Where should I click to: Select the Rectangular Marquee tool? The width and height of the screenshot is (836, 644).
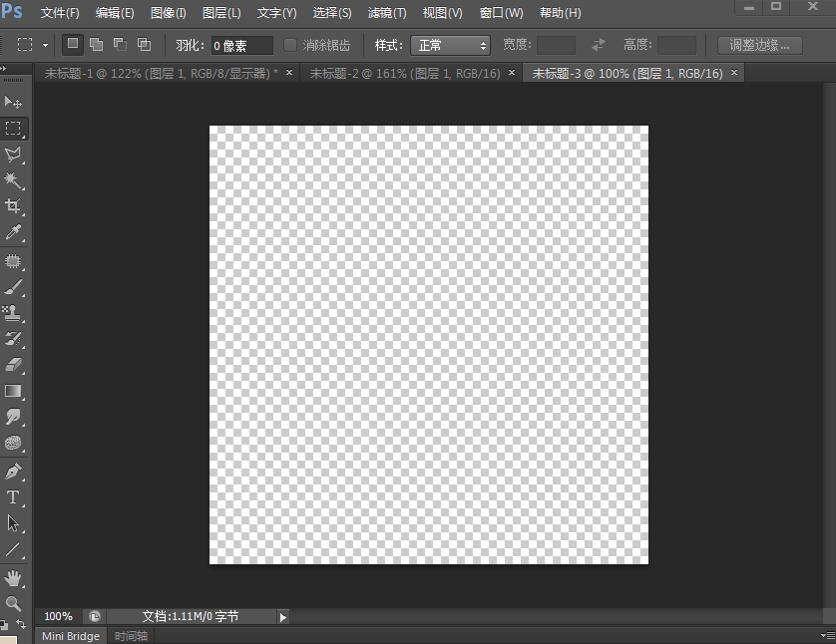(x=13, y=129)
